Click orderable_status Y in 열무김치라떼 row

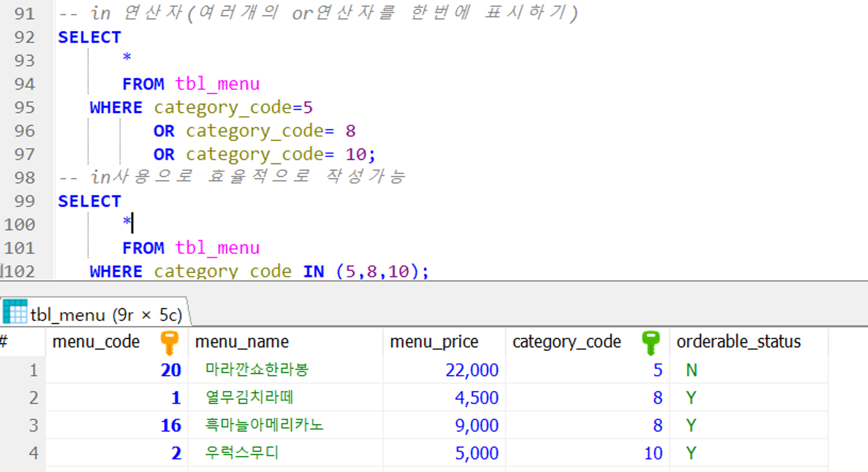(x=691, y=398)
